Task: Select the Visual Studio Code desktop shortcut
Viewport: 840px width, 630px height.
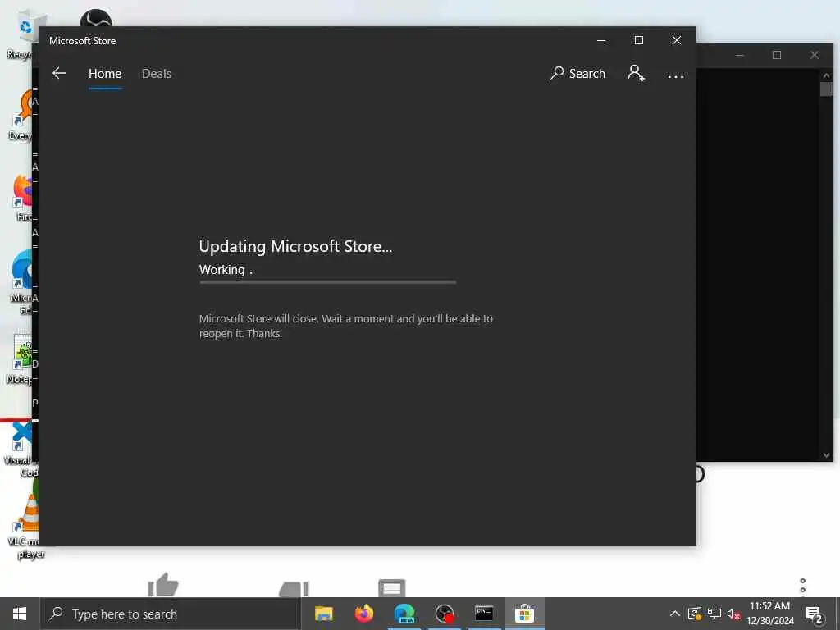Action: coord(21,449)
